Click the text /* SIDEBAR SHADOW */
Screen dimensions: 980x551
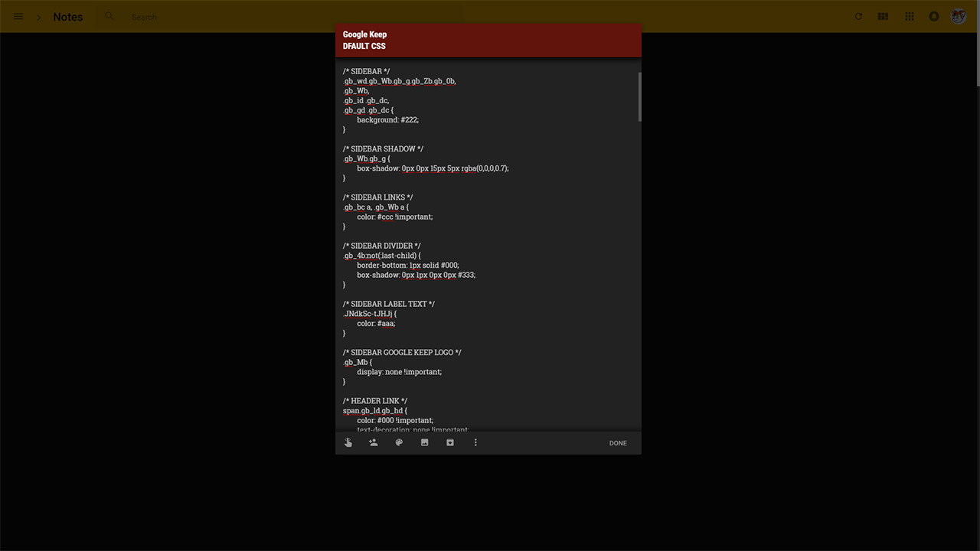(x=383, y=148)
